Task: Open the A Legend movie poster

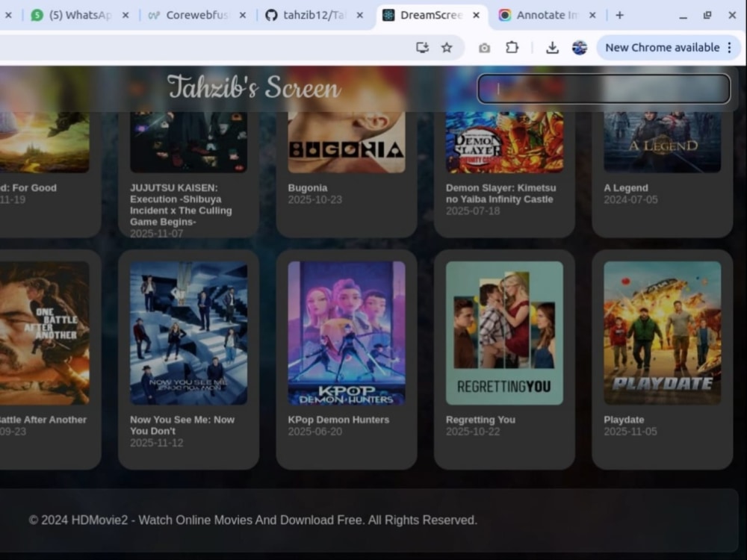Action: coord(662,142)
